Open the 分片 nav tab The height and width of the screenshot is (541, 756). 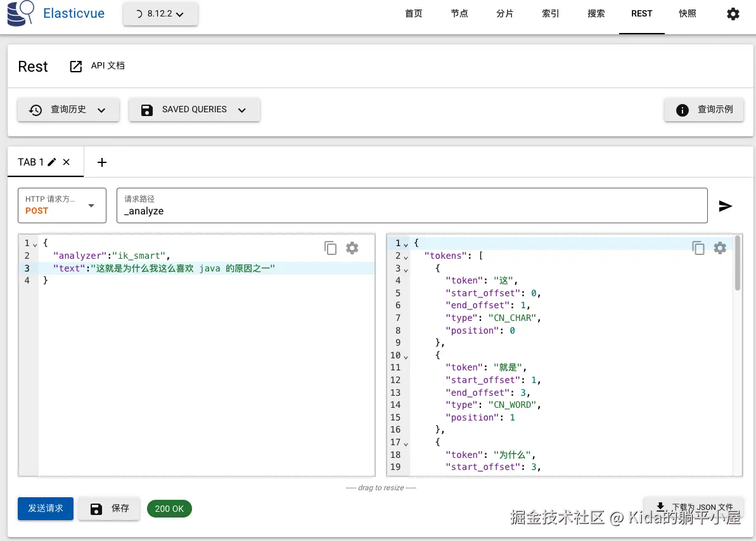(x=505, y=14)
